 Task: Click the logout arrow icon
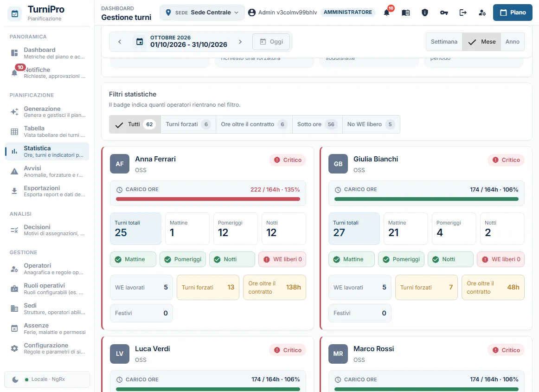[463, 13]
